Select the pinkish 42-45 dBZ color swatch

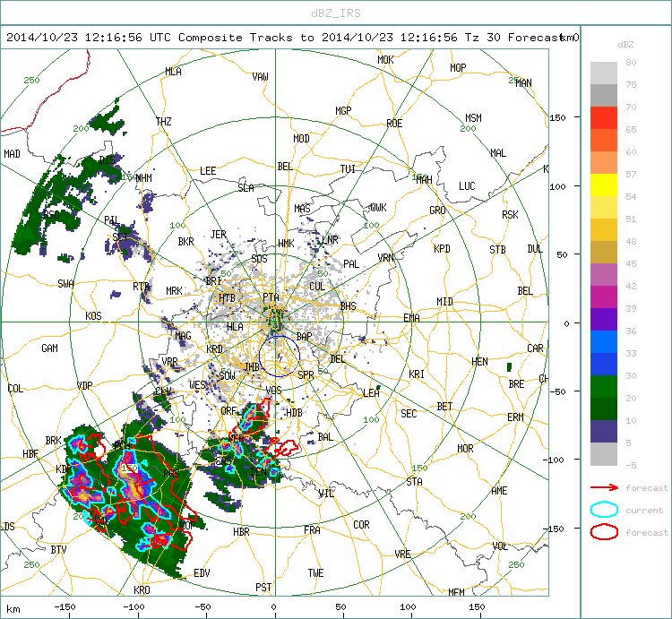coord(603,275)
